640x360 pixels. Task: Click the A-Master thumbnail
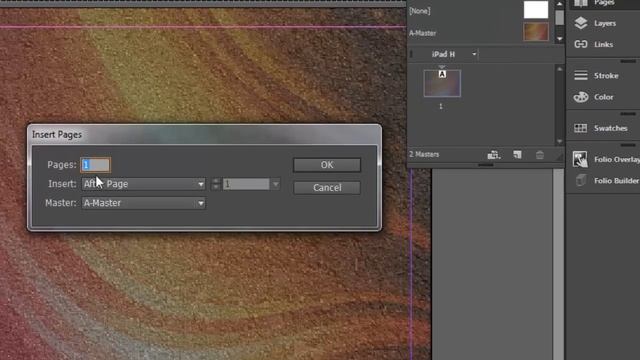[x=536, y=32]
